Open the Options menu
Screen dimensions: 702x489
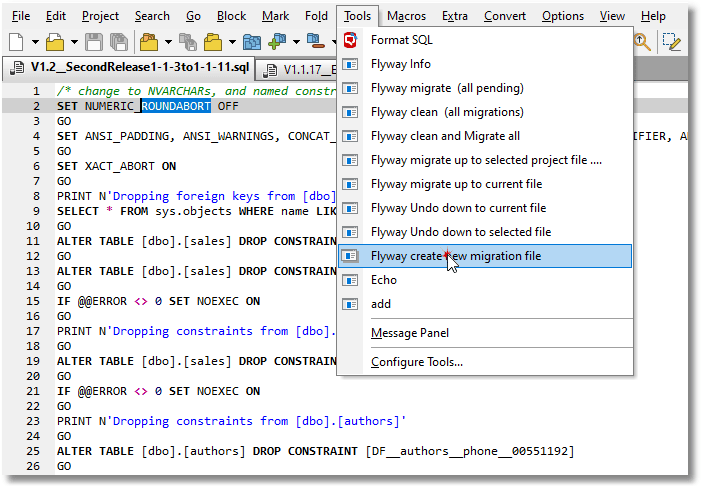pyautogui.click(x=563, y=16)
